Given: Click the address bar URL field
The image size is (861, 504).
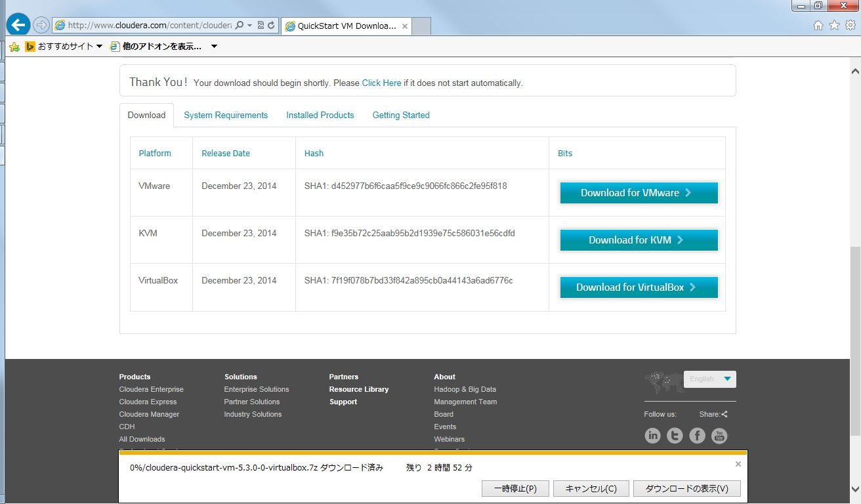Looking at the screenshot, I should (x=150, y=25).
